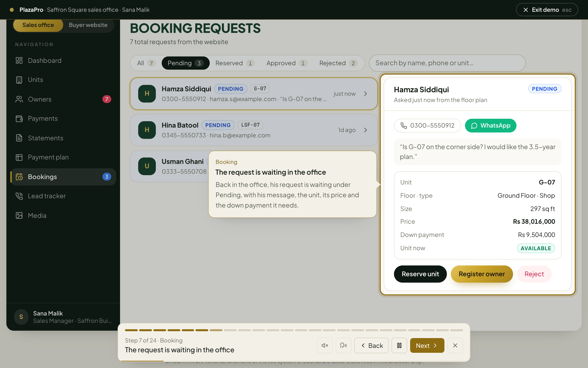Screen dimensions: 588x368
Task: Click the X icon in Exit demo
Action: click(x=526, y=10)
